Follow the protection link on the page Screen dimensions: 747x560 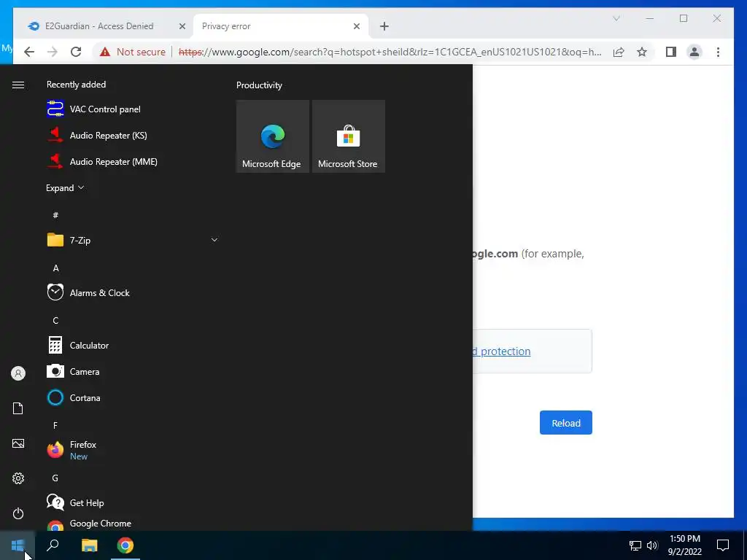click(x=502, y=351)
